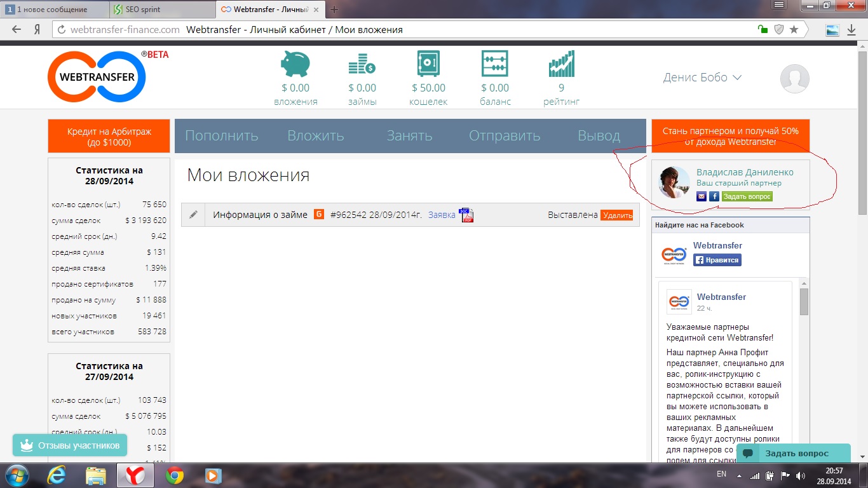
Task: Show hidden tray icons arrow
Action: 739,475
